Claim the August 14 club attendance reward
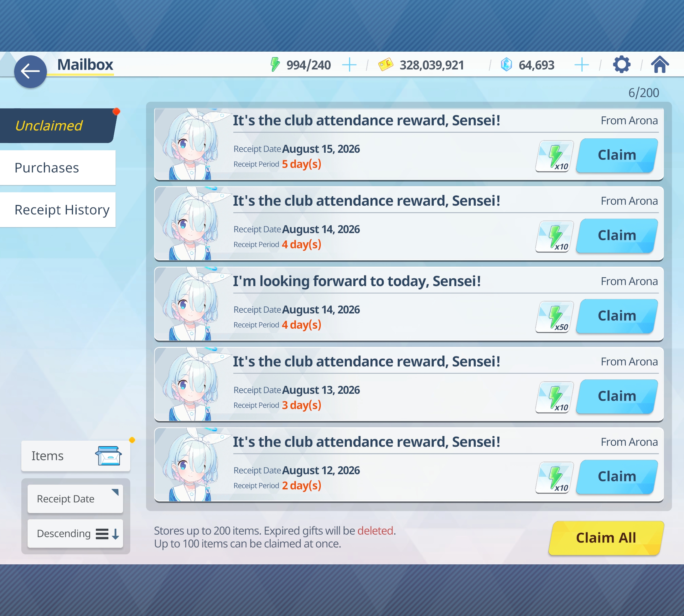Viewport: 684px width, 616px height. [617, 236]
